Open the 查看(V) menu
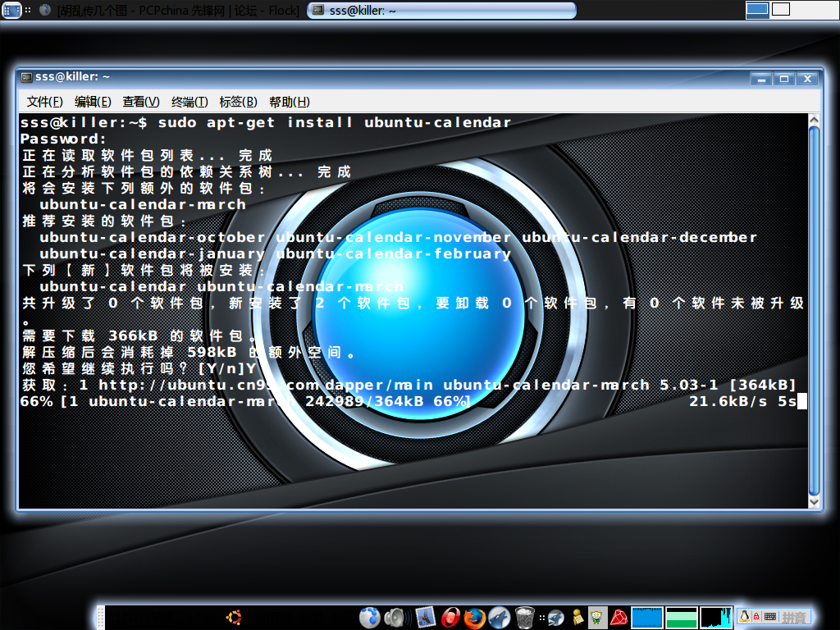This screenshot has width=840, height=630. point(141,102)
